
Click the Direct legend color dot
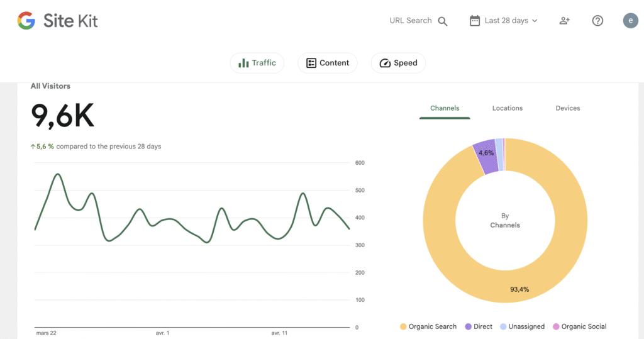(x=468, y=326)
